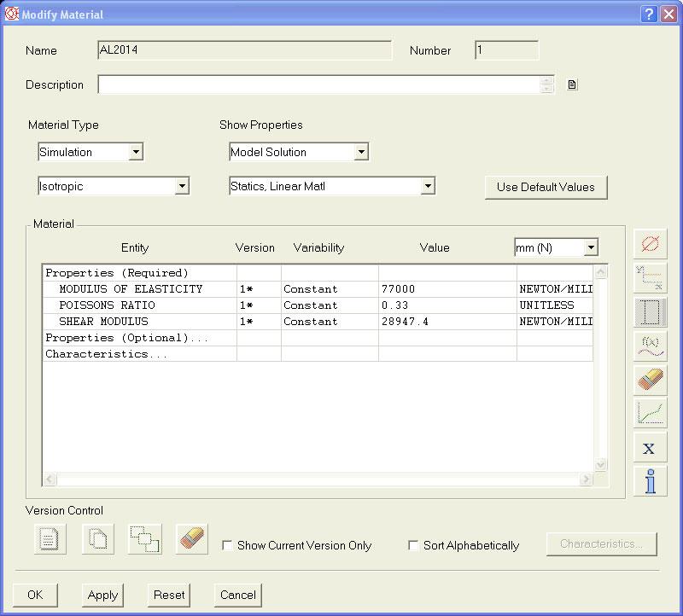The image size is (683, 616).
Task: Open the description editor page icon
Action: [x=572, y=84]
